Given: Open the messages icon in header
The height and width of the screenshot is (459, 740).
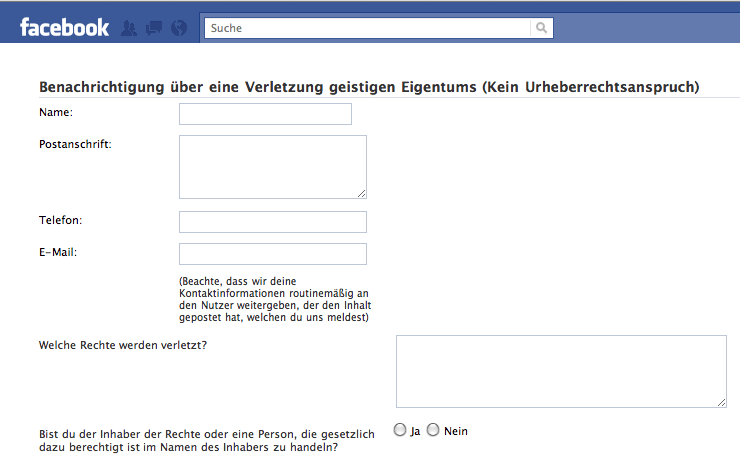Looking at the screenshot, I should [154, 28].
